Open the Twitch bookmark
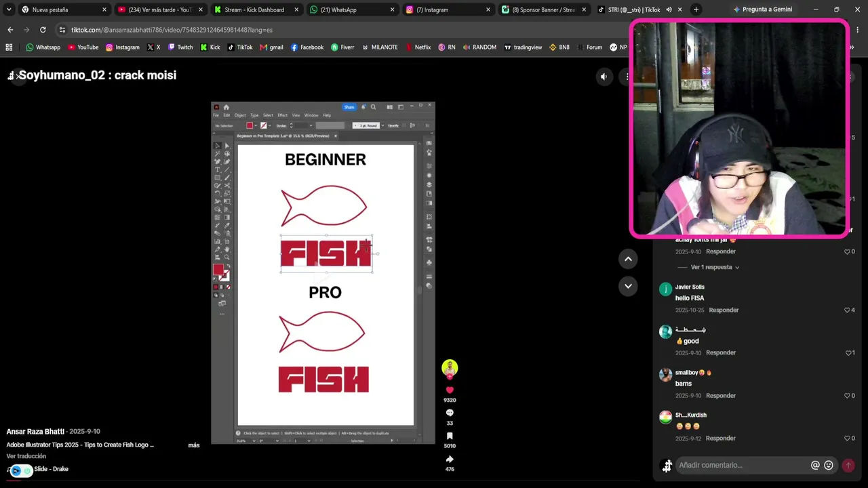This screenshot has height=488, width=868. point(180,47)
